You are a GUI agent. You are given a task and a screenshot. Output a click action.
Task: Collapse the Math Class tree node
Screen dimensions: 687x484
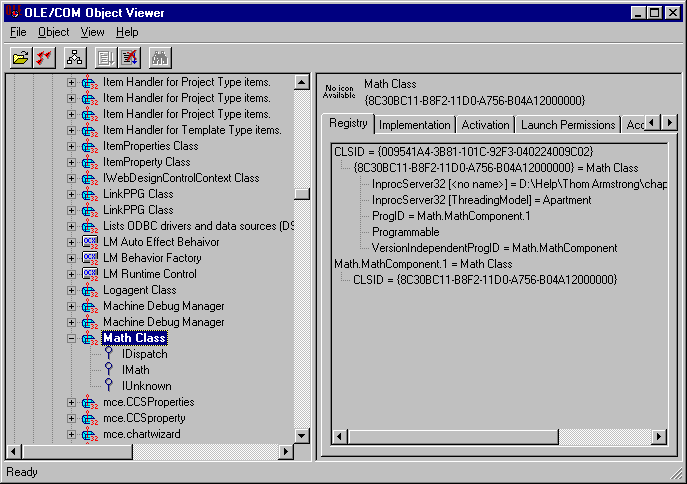pyautogui.click(x=71, y=338)
